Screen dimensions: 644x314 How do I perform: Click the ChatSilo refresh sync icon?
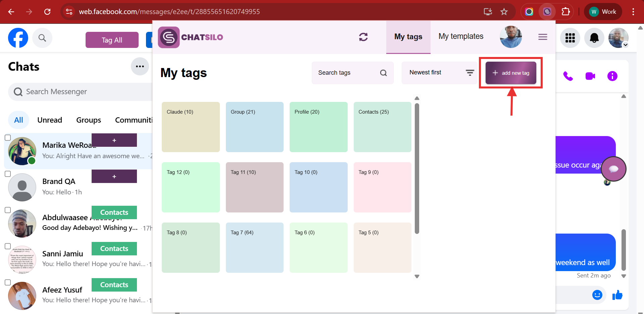point(363,37)
